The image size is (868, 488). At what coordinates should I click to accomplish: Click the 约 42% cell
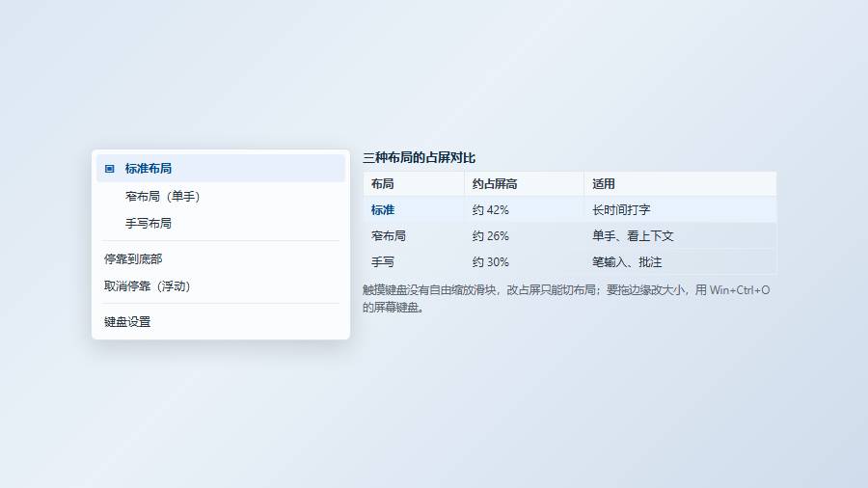(x=524, y=210)
